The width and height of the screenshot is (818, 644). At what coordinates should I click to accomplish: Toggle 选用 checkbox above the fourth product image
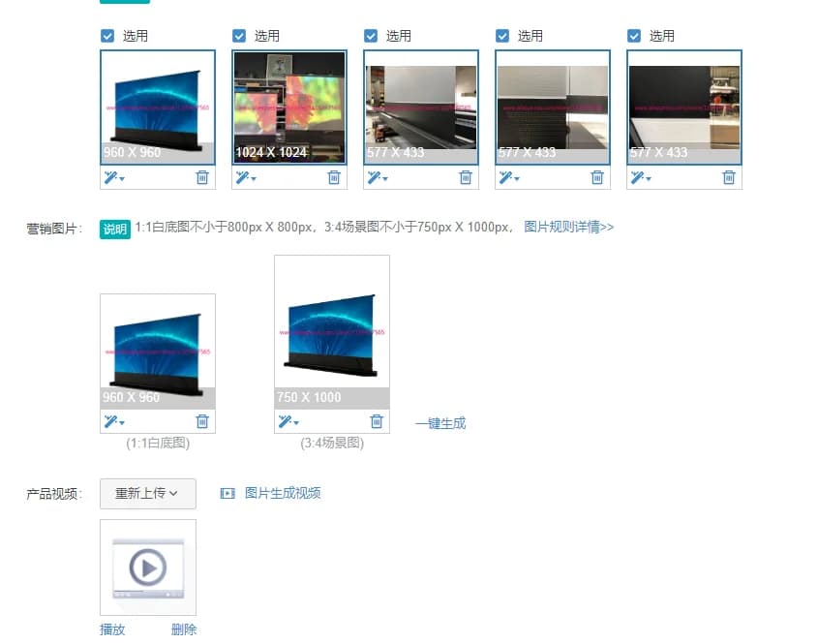click(502, 36)
